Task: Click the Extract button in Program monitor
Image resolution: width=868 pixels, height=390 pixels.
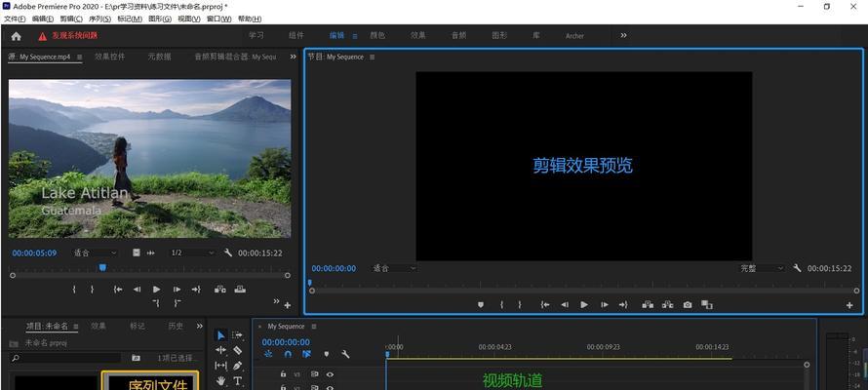Action: (668, 305)
